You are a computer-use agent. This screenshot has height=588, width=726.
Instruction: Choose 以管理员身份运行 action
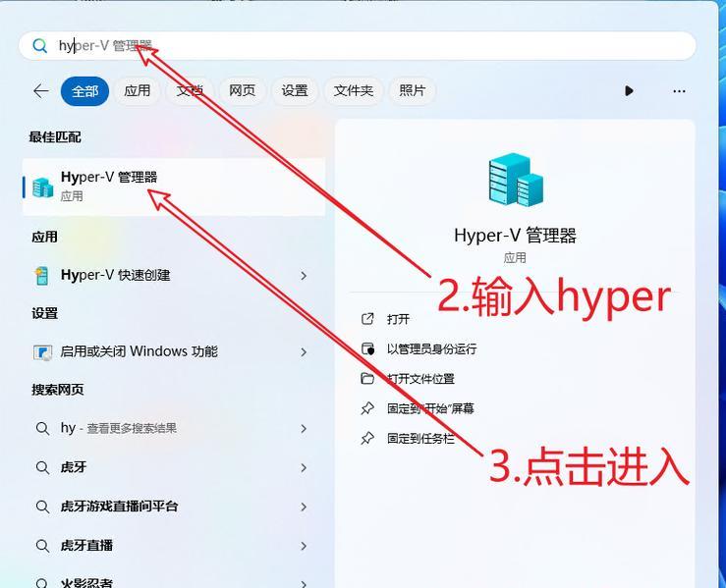[431, 348]
